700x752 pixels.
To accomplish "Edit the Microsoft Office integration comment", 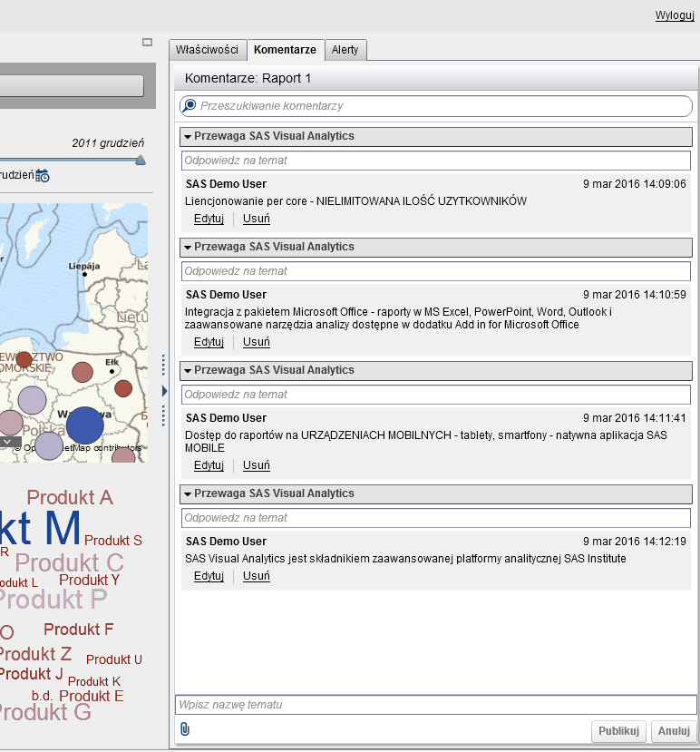I will [209, 342].
